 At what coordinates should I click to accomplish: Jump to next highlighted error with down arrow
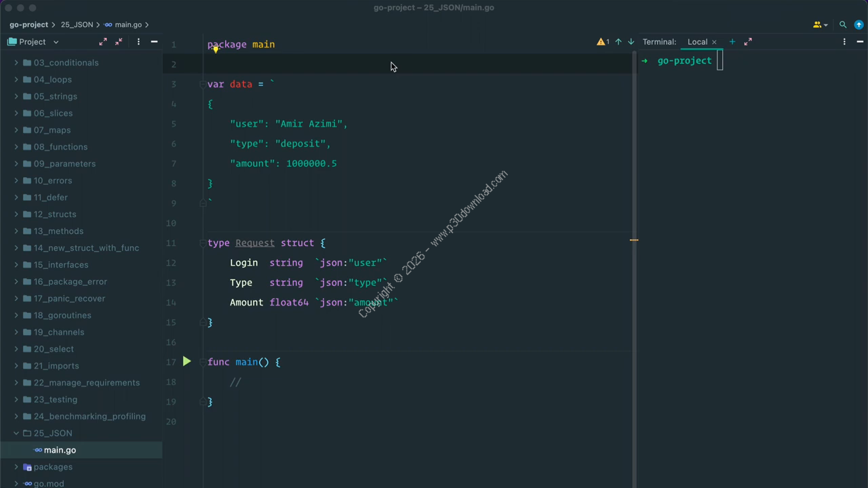point(631,42)
